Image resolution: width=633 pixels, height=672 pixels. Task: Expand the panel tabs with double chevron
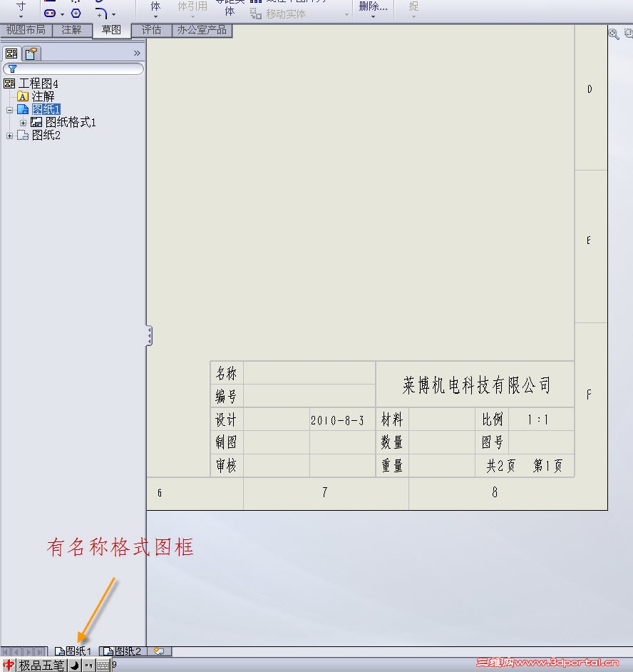[x=137, y=53]
